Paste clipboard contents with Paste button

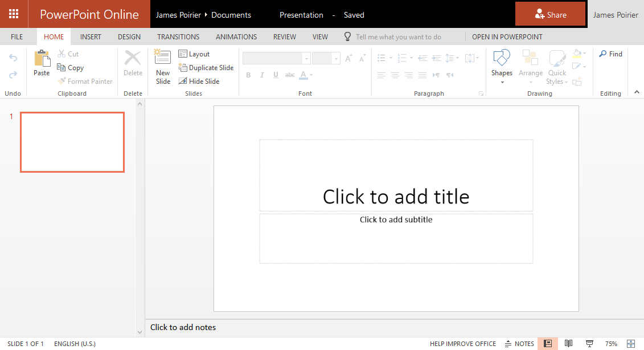pyautogui.click(x=42, y=63)
